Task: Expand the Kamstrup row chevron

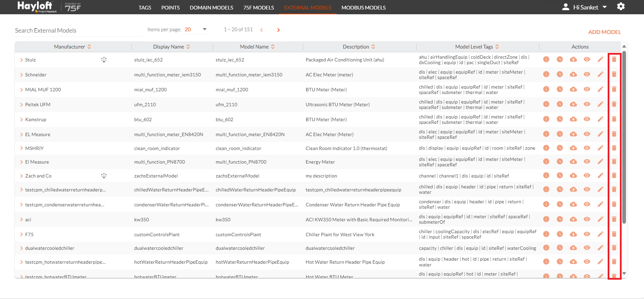Action: click(x=21, y=119)
